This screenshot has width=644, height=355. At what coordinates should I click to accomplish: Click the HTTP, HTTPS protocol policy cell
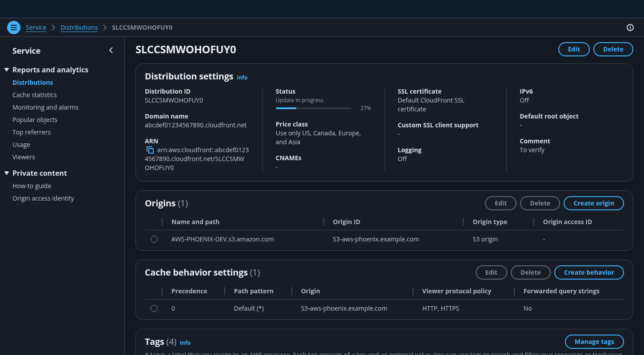[441, 308]
